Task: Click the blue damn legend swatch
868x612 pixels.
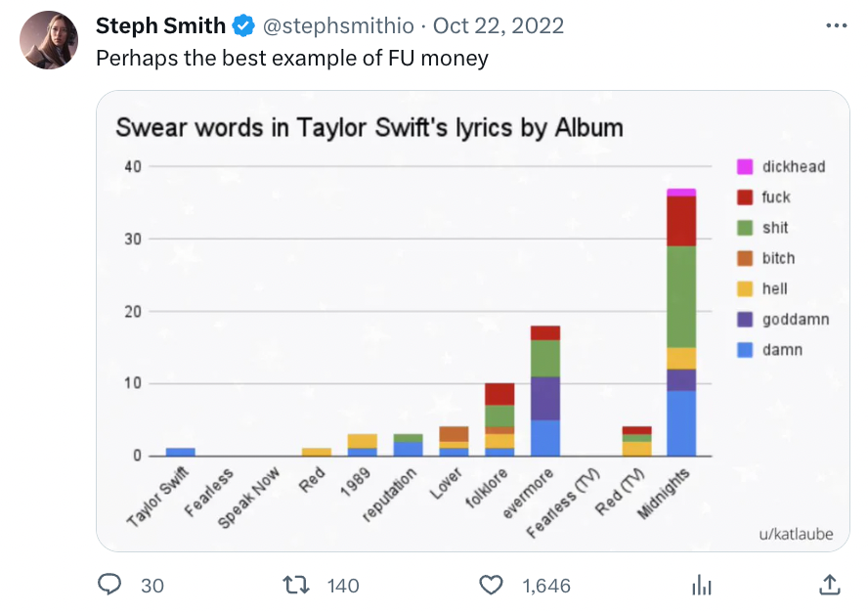Action: pos(745,350)
